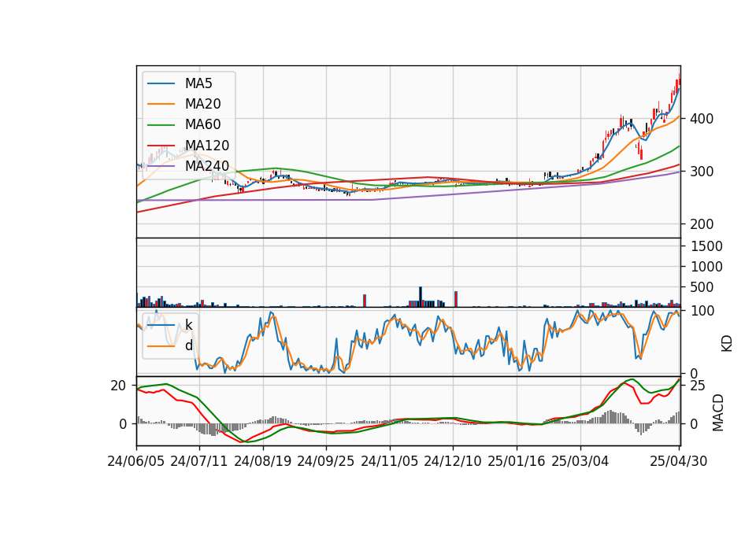Click the 1000 volume axis tick label

pyautogui.click(x=706, y=267)
